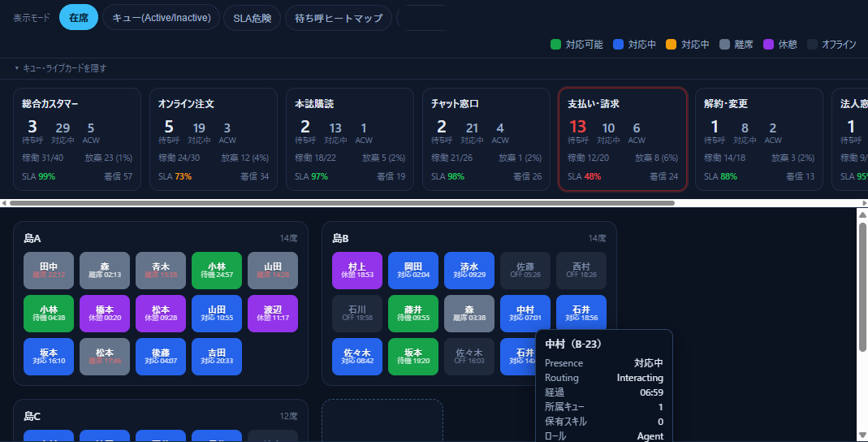This screenshot has width=868, height=442.
Task: Select agent 岡田 対応 02:04 tile
Action: pyautogui.click(x=413, y=271)
